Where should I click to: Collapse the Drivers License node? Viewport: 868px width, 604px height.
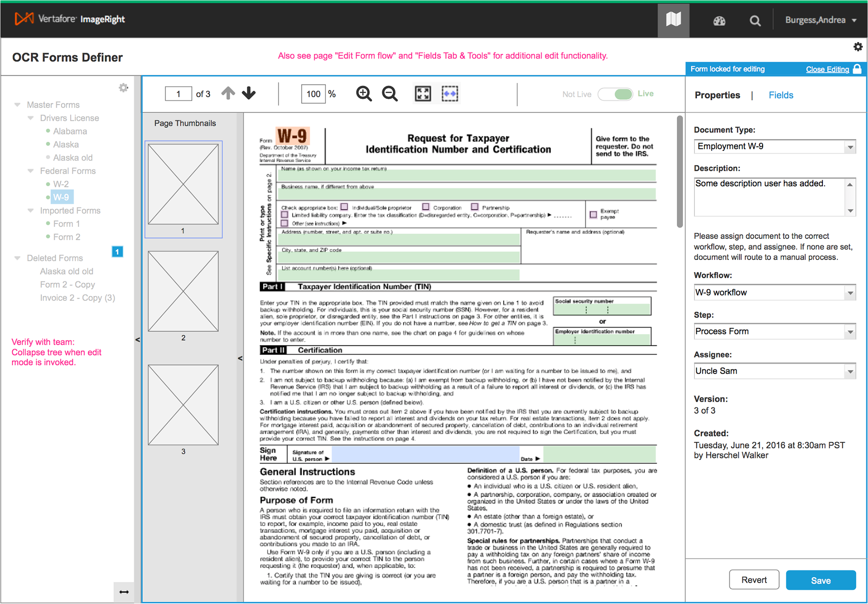coord(30,118)
